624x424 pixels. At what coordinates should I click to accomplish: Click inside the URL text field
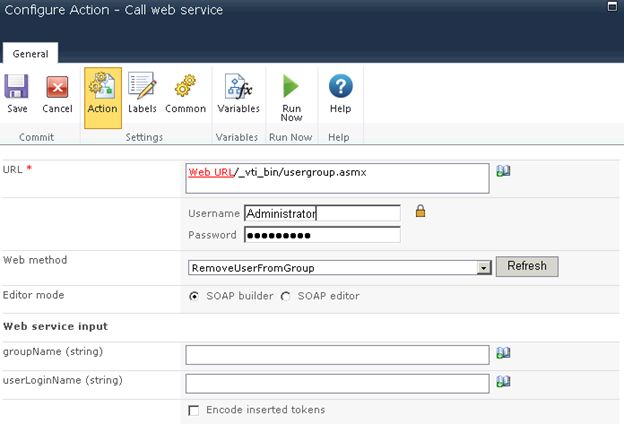tap(337, 178)
